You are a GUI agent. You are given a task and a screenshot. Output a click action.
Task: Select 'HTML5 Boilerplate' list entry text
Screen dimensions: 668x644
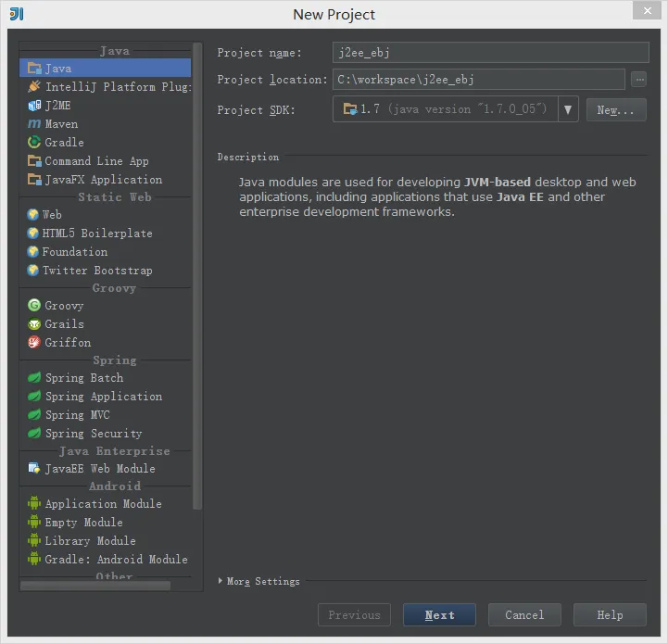click(x=97, y=234)
